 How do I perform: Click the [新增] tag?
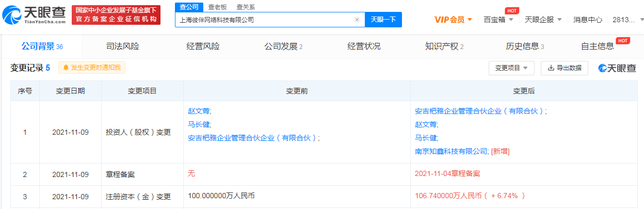coord(501,151)
